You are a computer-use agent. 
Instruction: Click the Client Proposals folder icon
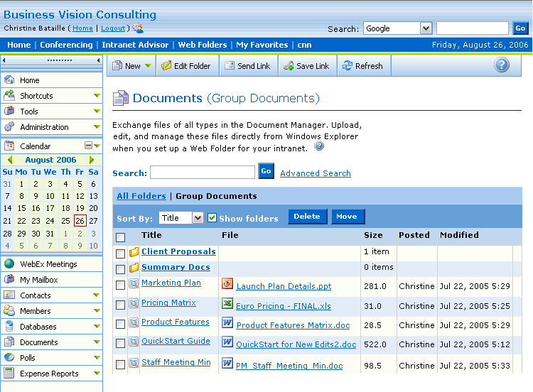coord(134,252)
